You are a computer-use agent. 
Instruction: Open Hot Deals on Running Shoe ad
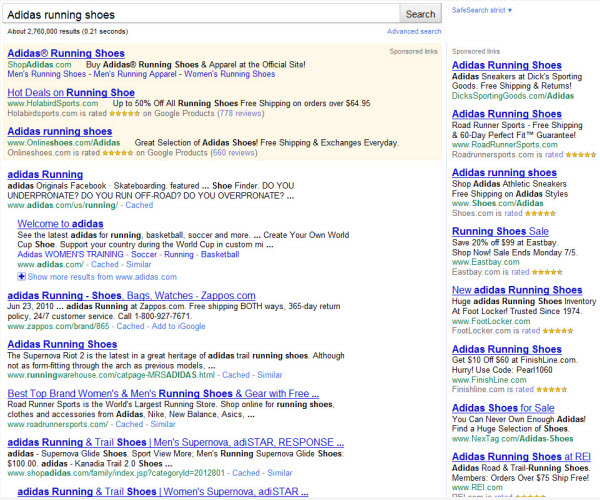tap(71, 93)
